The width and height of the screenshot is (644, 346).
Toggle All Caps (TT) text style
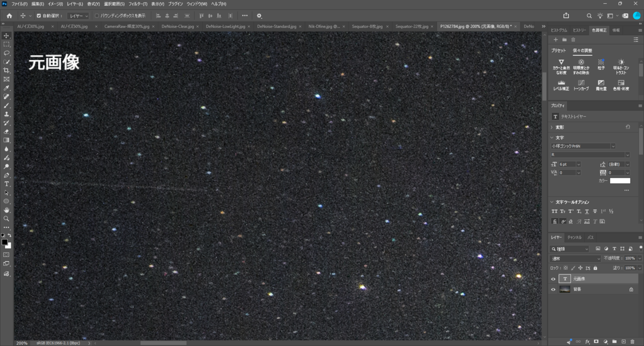point(554,211)
